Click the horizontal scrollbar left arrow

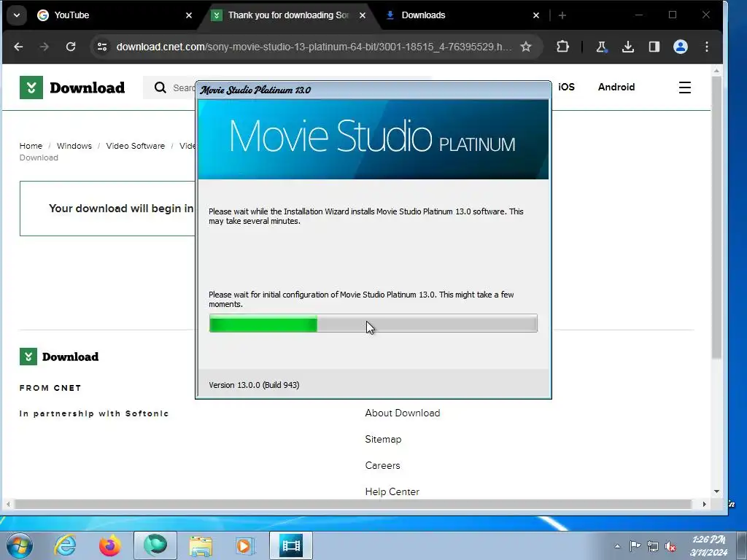8,504
